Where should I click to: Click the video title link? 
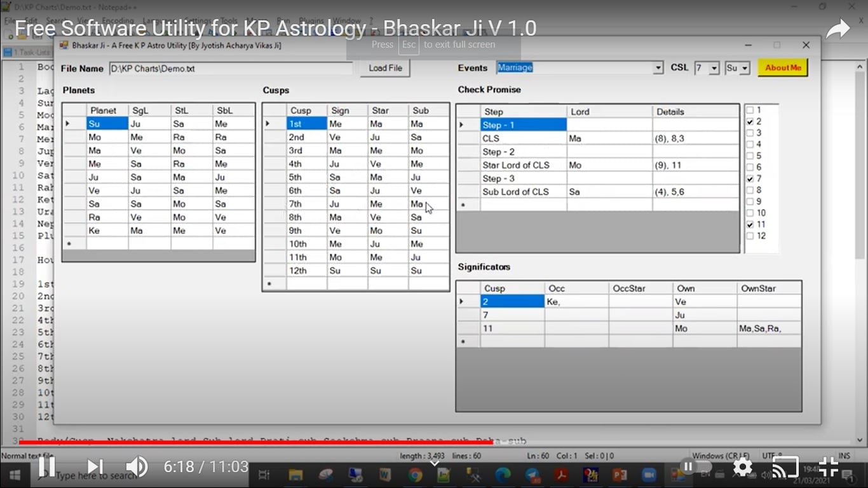[x=276, y=29]
